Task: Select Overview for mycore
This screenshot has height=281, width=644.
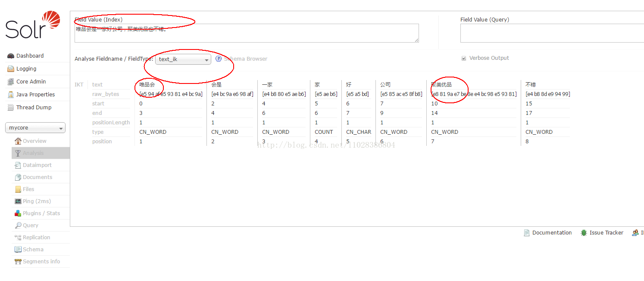Action: tap(34, 141)
